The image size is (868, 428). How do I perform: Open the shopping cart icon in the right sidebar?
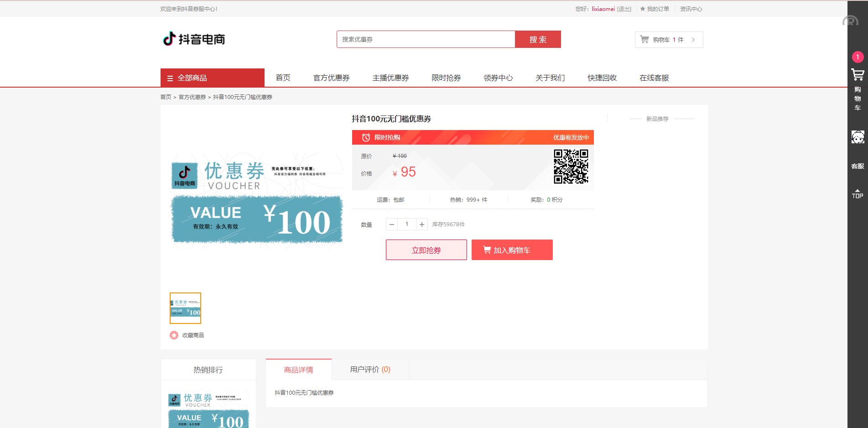pyautogui.click(x=858, y=74)
